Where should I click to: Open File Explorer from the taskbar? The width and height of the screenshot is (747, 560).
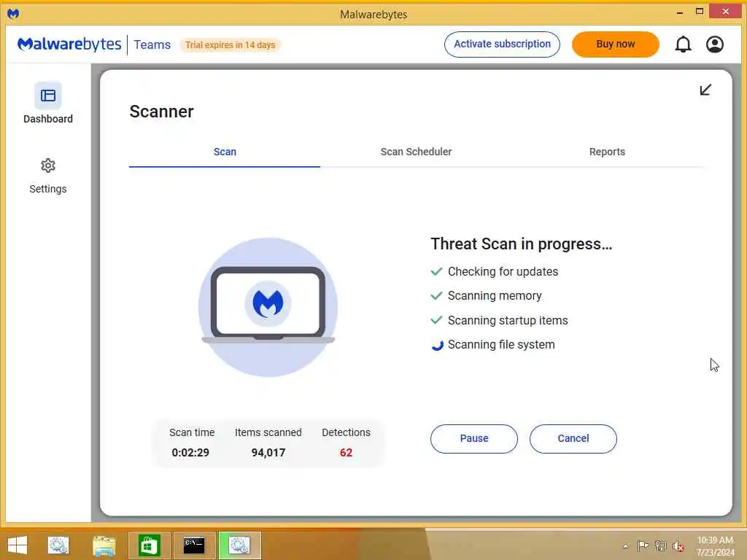pyautogui.click(x=104, y=545)
